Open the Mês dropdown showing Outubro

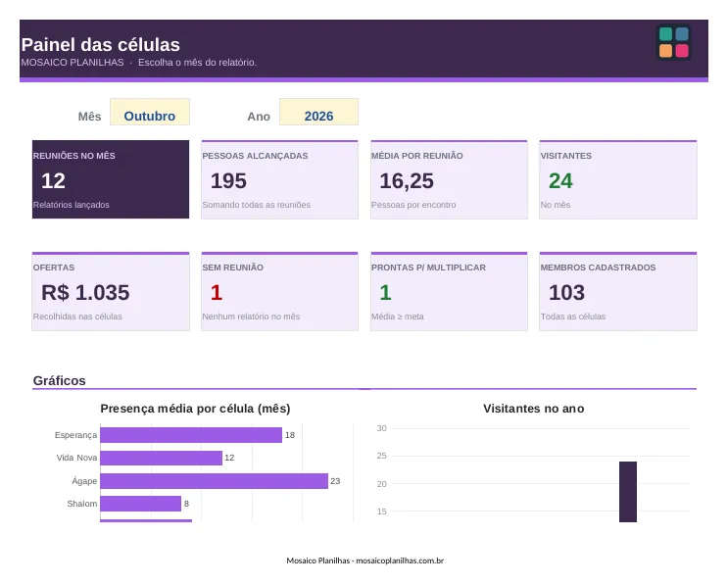(x=150, y=112)
